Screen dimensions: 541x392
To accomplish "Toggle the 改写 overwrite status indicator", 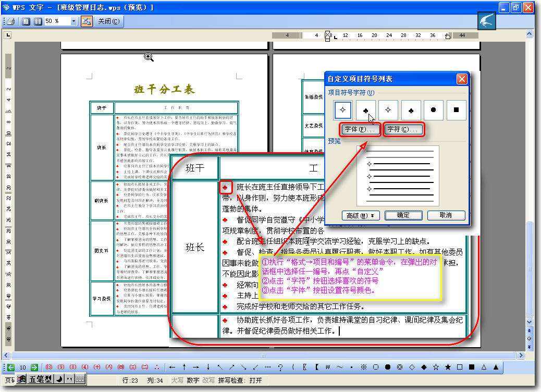I will pyautogui.click(x=208, y=380).
